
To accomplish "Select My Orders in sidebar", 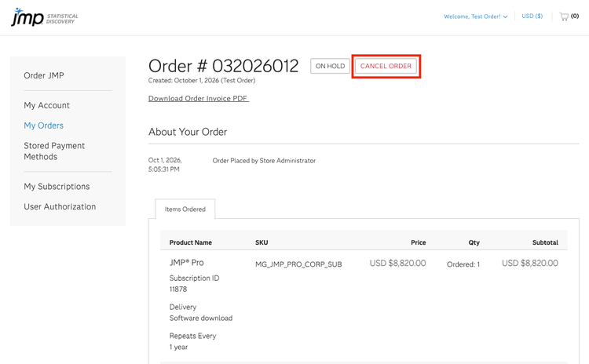I will tap(43, 126).
